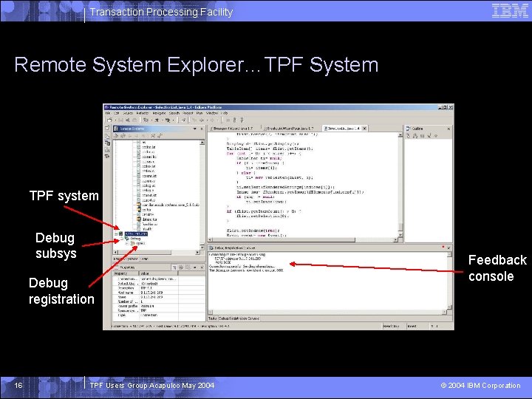Switch to the Team tab below Remote Systems
The width and height of the screenshot is (532, 399).
[x=145, y=259]
